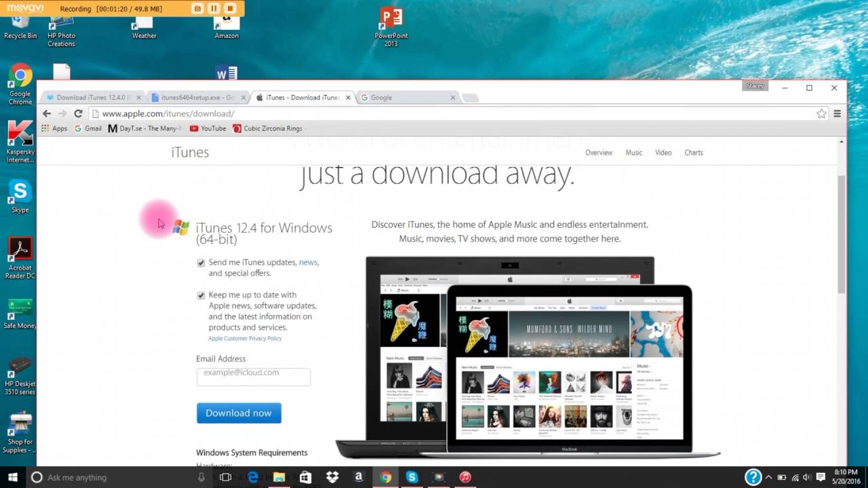The height and width of the screenshot is (488, 868).
Task: Open the Chrome hamburger menu
Action: point(837,113)
